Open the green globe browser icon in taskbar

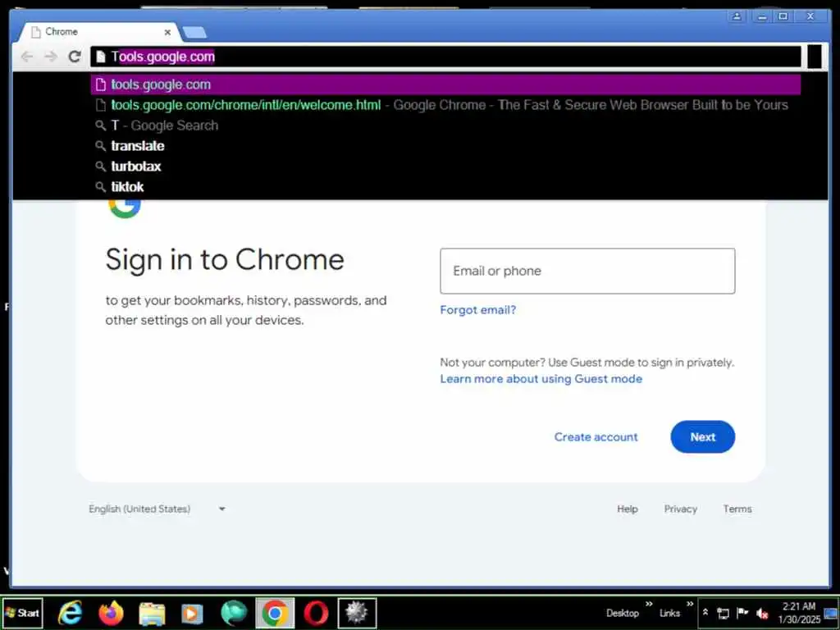point(234,613)
